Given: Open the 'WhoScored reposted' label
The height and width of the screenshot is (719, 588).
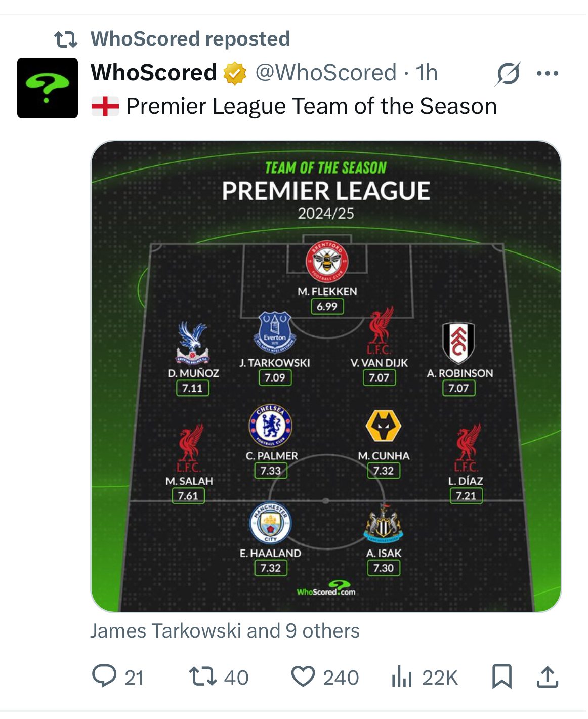Looking at the screenshot, I should click(x=190, y=39).
